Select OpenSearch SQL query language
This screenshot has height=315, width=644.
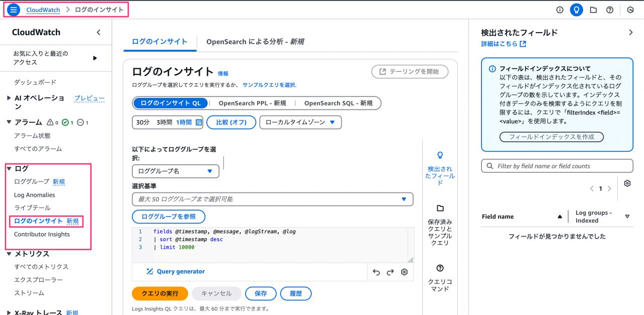338,103
